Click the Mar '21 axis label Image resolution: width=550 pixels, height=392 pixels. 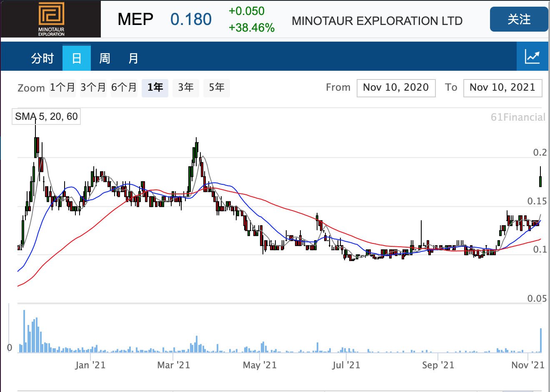[173, 365]
